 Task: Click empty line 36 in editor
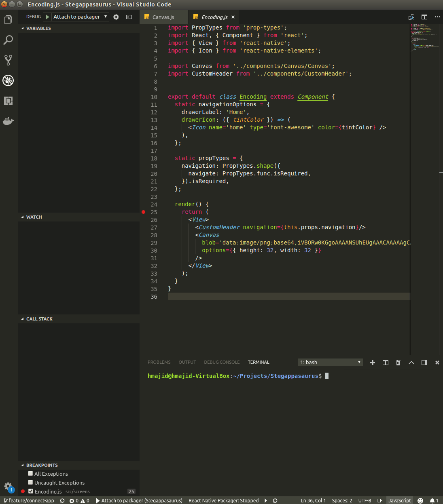point(289,296)
